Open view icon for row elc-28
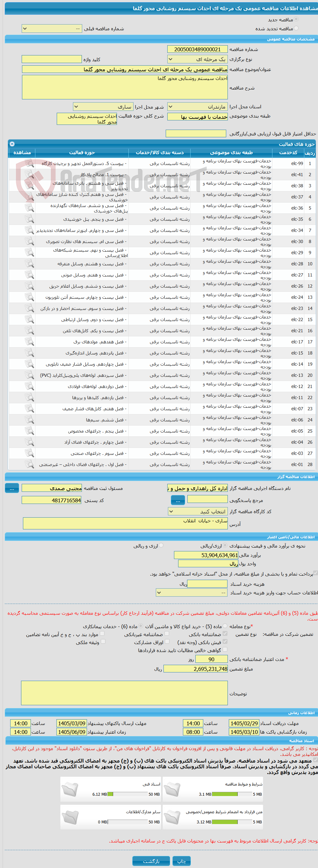 [30, 263]
